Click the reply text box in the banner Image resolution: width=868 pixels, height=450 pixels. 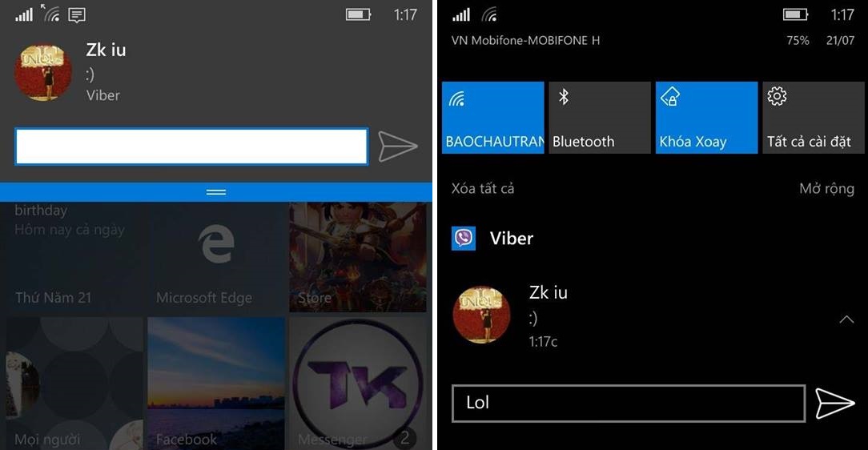tap(191, 147)
